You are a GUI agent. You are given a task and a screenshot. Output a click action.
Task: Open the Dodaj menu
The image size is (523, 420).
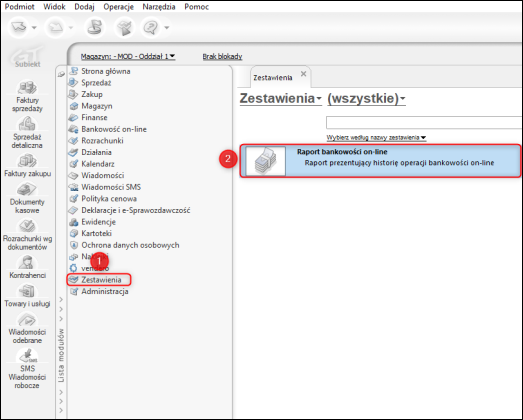pyautogui.click(x=84, y=7)
